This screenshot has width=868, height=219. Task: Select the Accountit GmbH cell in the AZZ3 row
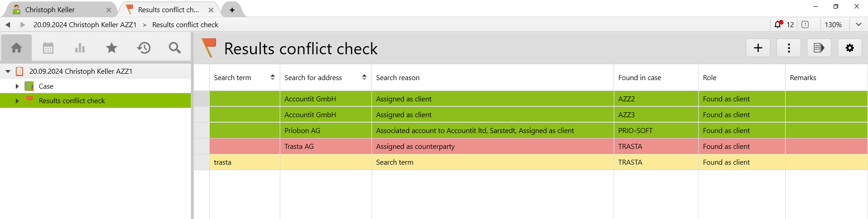(x=325, y=114)
